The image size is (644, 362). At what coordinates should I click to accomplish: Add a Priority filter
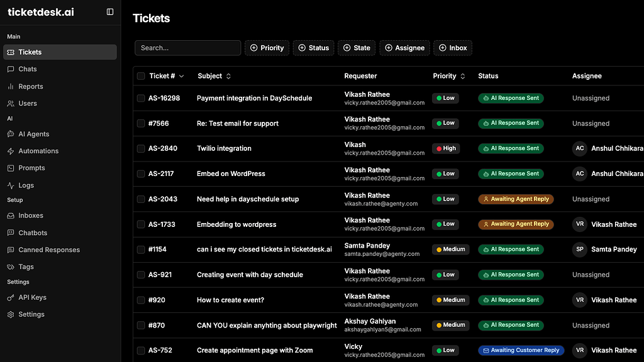coord(267,47)
